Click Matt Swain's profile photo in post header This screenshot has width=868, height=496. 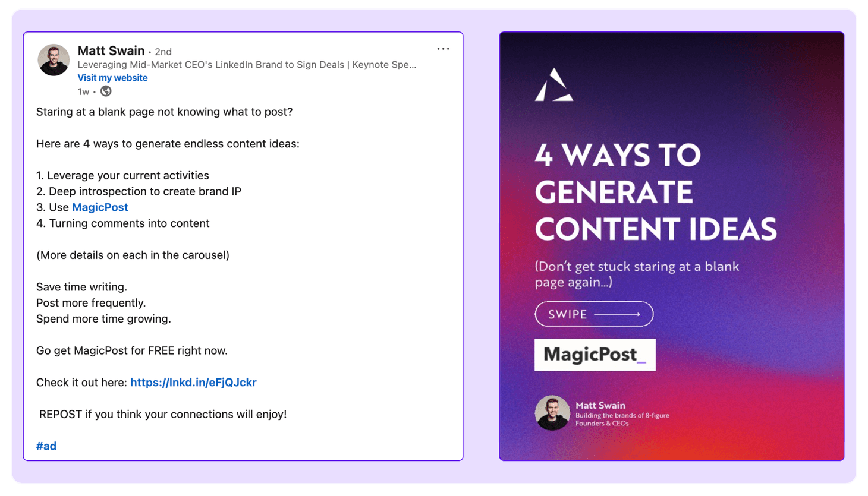[54, 60]
